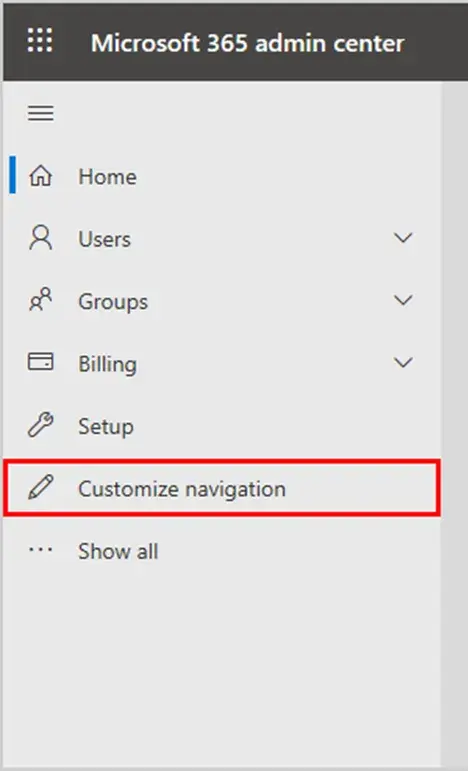This screenshot has width=468, height=771.
Task: Select the Groups text label
Action: pos(113,302)
